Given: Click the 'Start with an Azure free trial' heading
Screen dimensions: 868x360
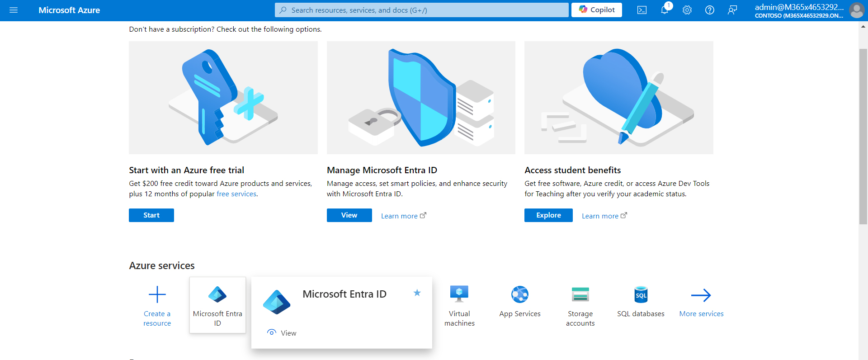Looking at the screenshot, I should (187, 170).
